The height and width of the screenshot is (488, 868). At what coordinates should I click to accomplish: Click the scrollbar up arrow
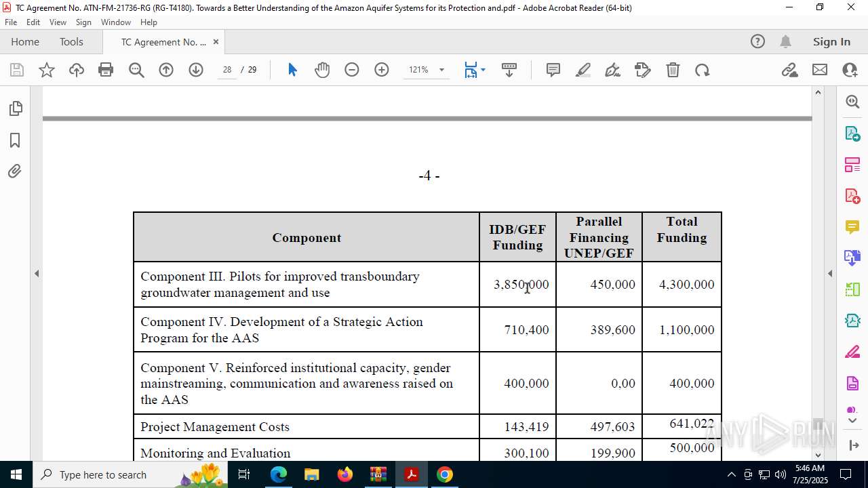click(x=818, y=92)
